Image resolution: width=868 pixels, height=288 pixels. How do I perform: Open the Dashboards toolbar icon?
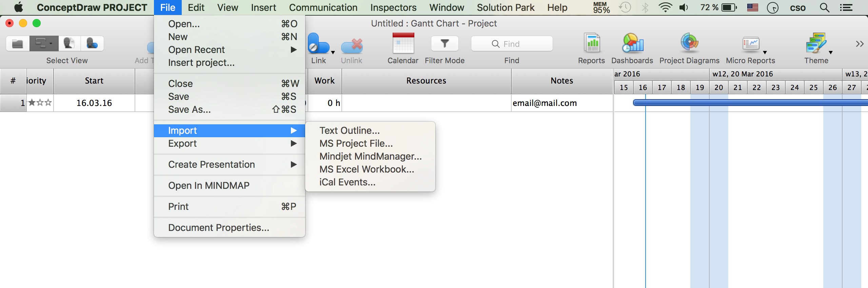point(632,43)
